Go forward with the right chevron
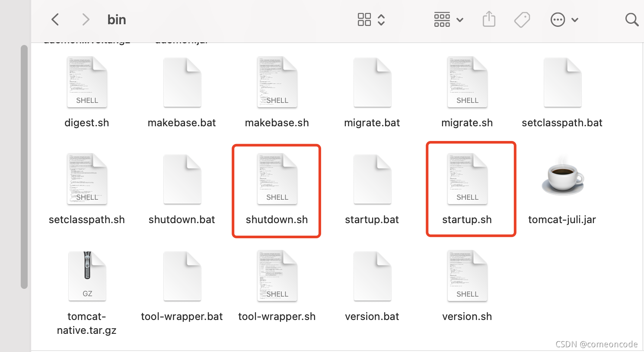This screenshot has width=644, height=352. click(86, 19)
